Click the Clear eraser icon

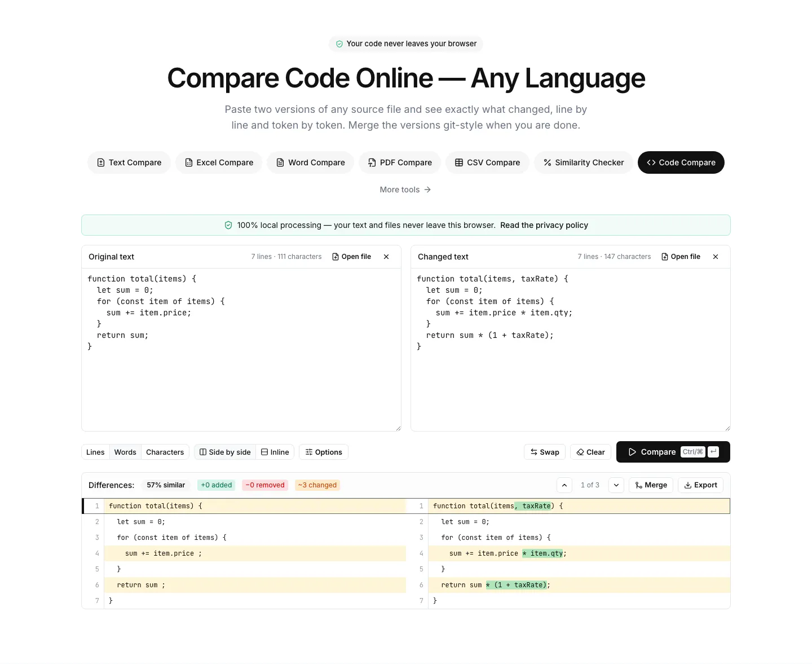pos(580,452)
